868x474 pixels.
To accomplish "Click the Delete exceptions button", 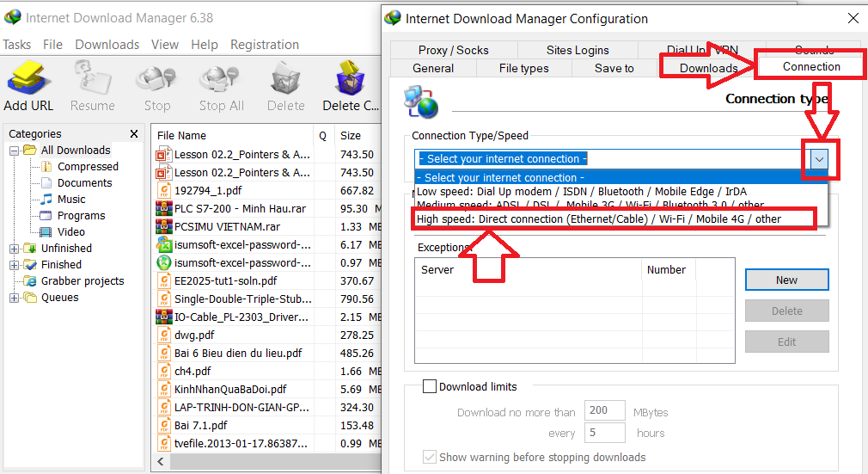I will (786, 311).
